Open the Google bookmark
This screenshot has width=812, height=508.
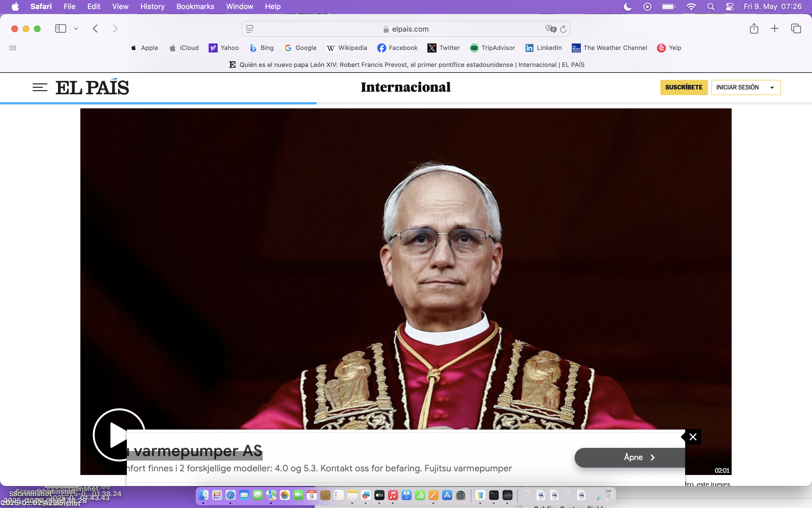pyautogui.click(x=300, y=48)
